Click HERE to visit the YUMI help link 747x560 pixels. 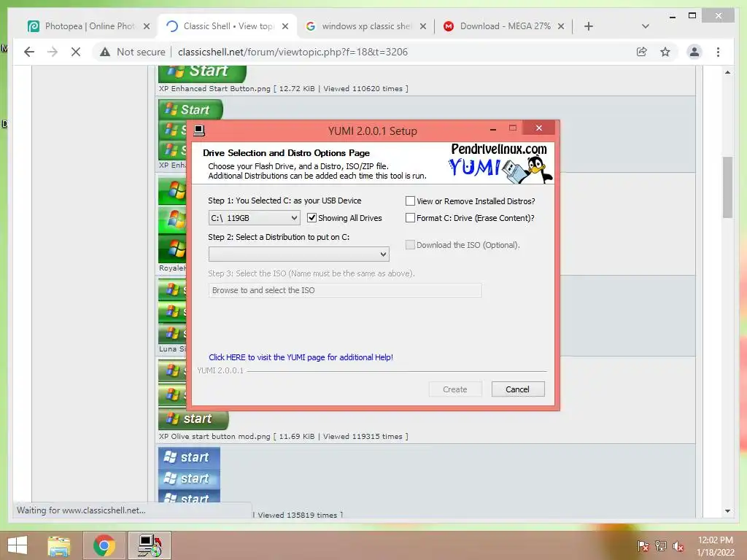(x=301, y=357)
